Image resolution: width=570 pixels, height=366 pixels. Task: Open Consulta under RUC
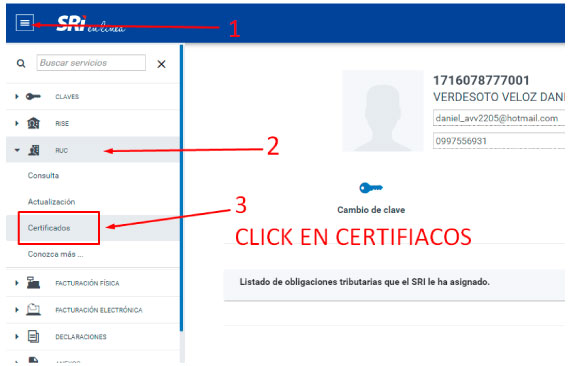[x=43, y=176]
